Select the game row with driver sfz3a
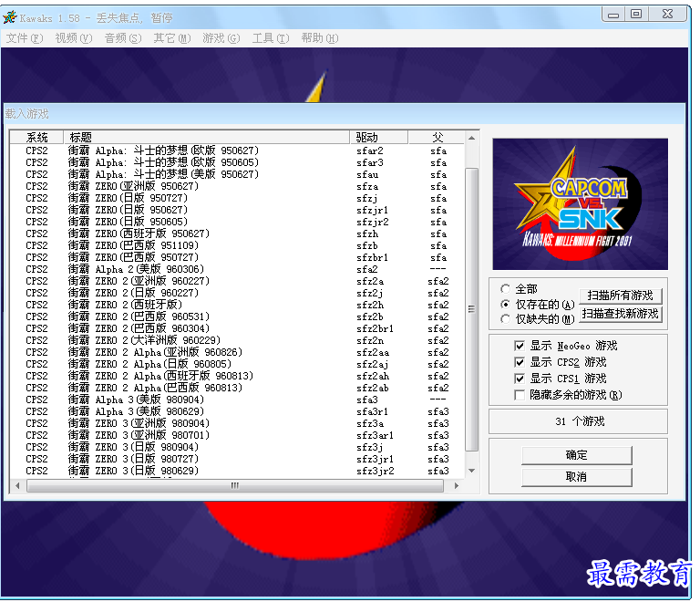The image size is (700, 602). [x=237, y=423]
